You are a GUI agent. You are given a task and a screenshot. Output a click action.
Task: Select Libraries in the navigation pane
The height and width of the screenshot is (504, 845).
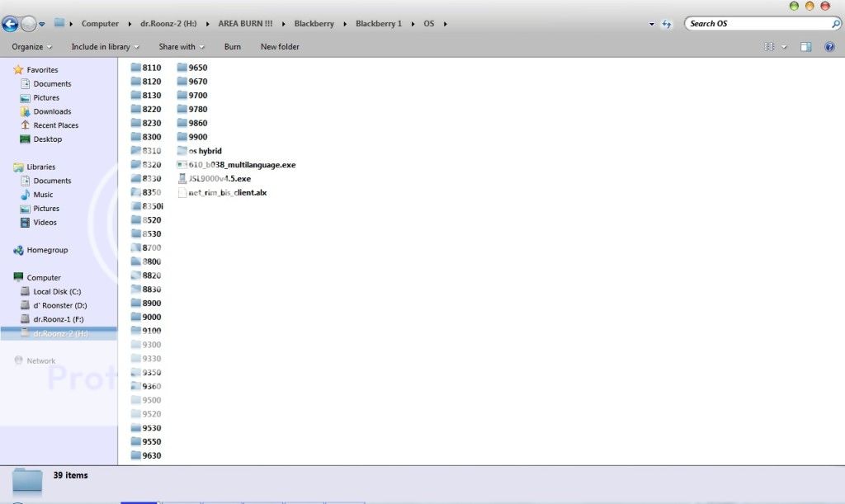[x=41, y=167]
